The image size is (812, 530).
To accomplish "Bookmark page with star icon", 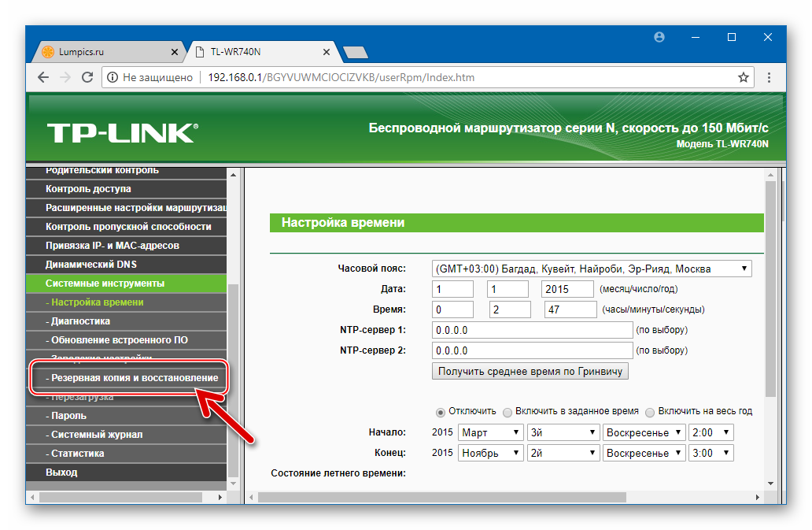I will click(743, 77).
